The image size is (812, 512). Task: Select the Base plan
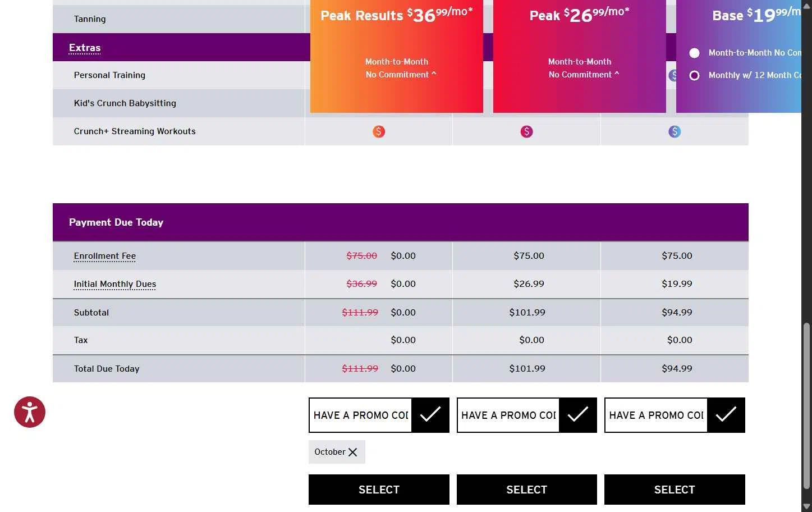tap(675, 490)
